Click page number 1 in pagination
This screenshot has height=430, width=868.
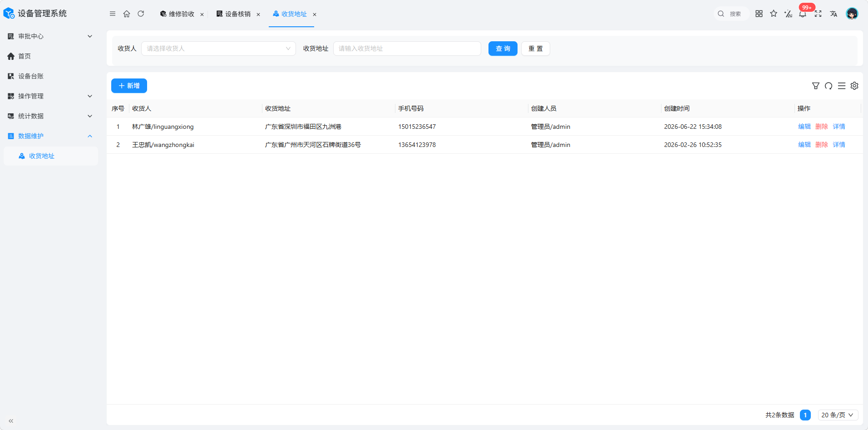(805, 415)
